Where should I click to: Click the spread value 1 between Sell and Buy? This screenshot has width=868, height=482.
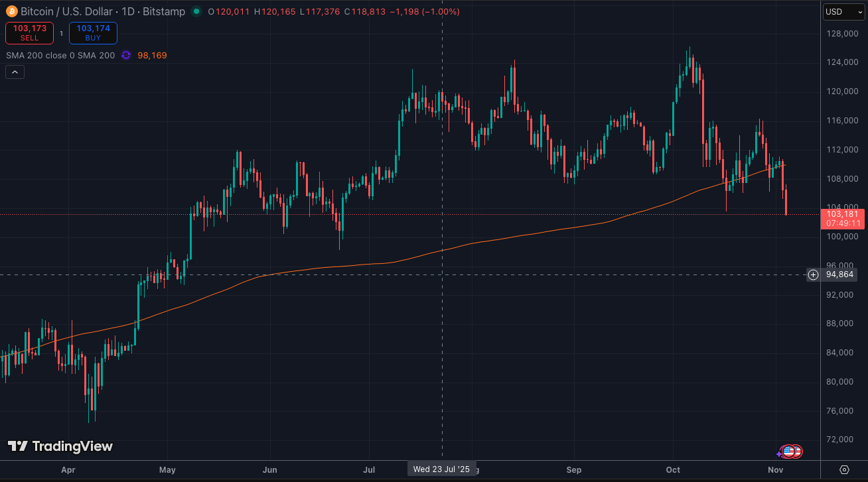[x=61, y=33]
